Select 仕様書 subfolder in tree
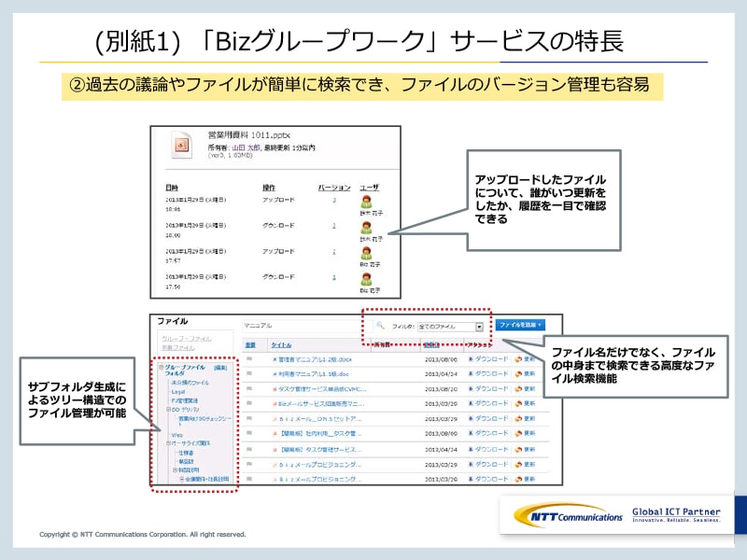The height and width of the screenshot is (560, 747). pos(186,453)
